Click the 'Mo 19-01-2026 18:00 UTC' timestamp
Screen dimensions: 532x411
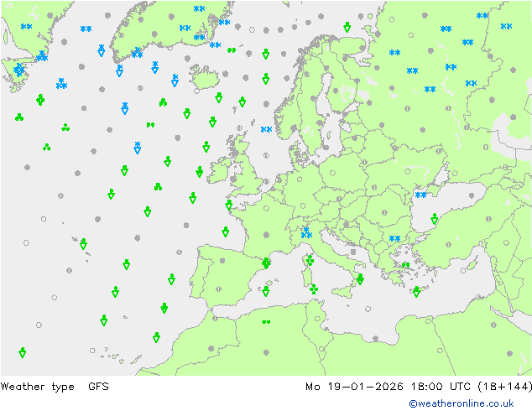[389, 387]
